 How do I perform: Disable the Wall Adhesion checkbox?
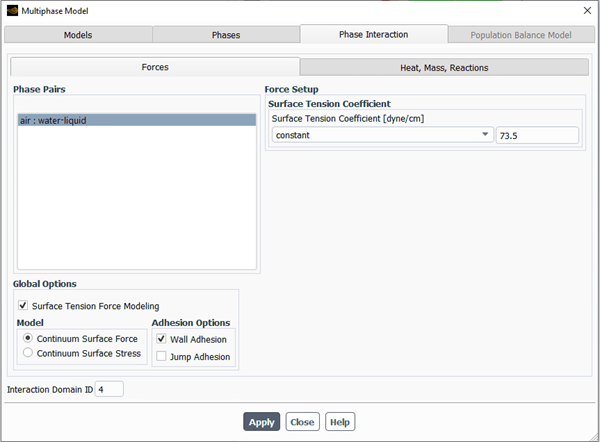pyautogui.click(x=161, y=339)
